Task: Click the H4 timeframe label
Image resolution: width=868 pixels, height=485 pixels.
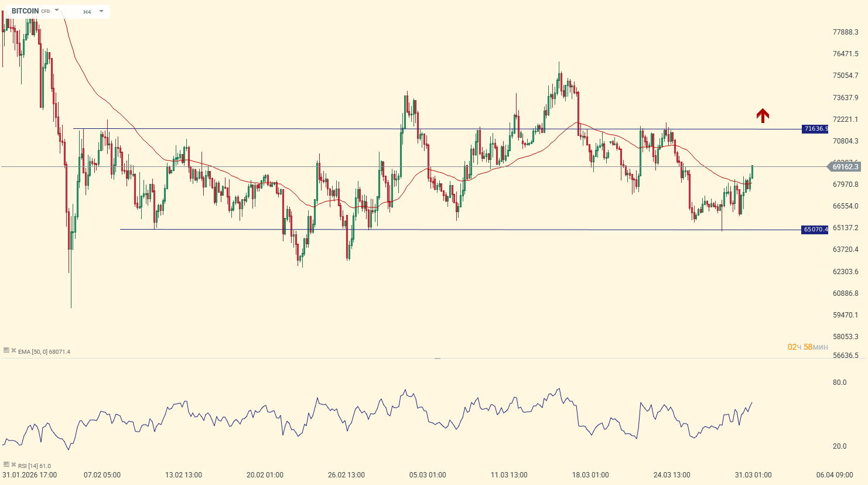Action: (87, 12)
